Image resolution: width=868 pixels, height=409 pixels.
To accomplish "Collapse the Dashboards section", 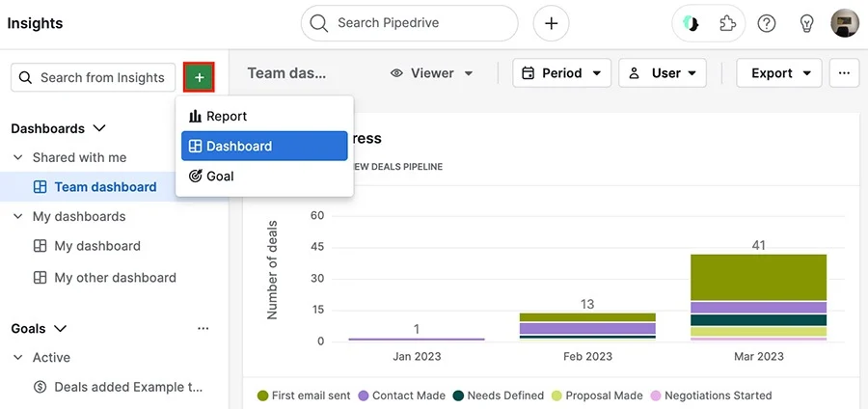I will click(x=98, y=128).
